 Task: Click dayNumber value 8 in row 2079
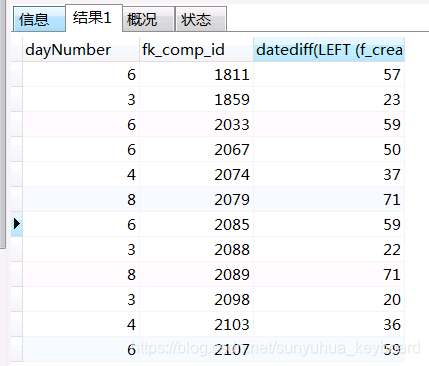(81, 199)
